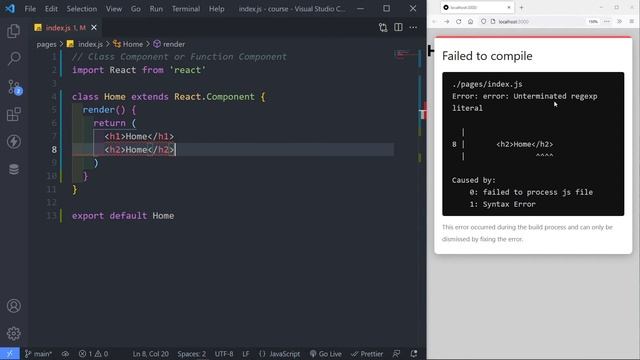Screen dimensions: 640x360
Task: Open the Help menu
Action: tap(217, 9)
